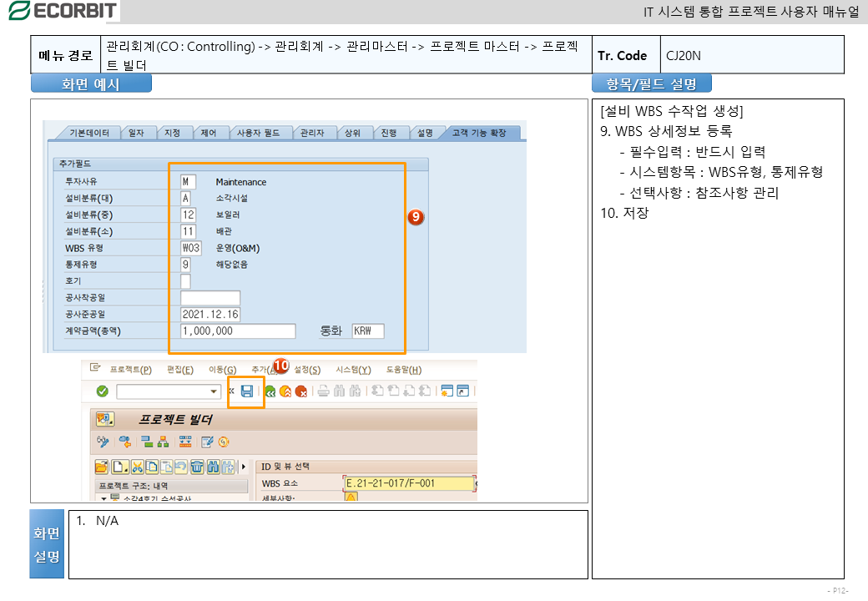Click the 공사착공일 empty date field

click(x=210, y=298)
